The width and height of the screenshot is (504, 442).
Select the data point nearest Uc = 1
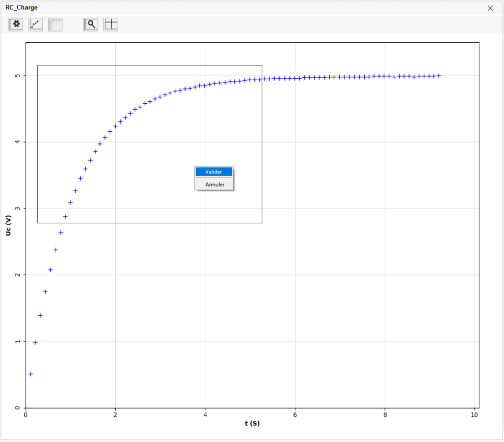(35, 343)
